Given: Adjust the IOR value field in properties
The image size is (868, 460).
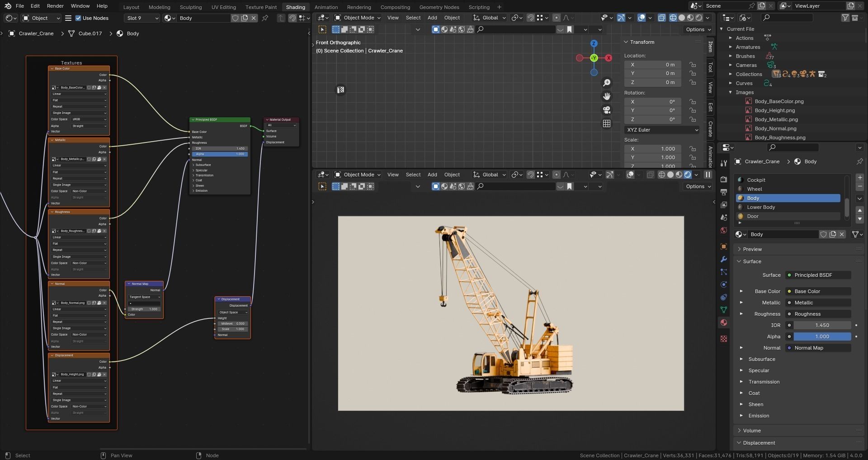Looking at the screenshot, I should [x=822, y=325].
